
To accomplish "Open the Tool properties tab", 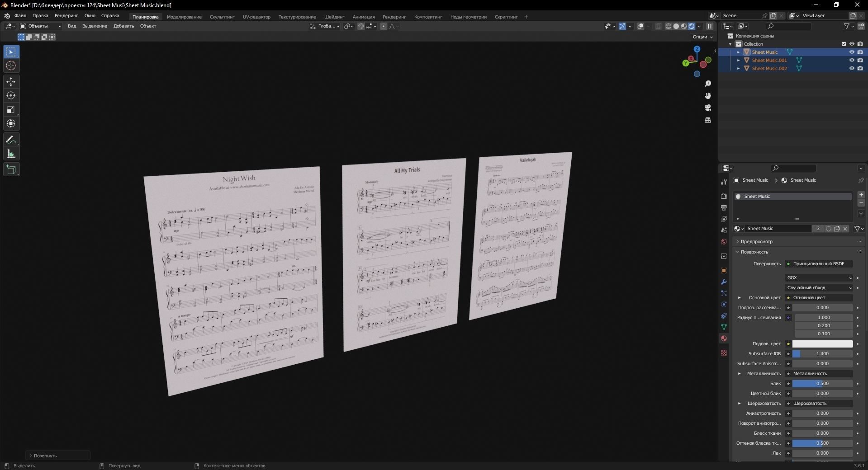I will pyautogui.click(x=724, y=182).
